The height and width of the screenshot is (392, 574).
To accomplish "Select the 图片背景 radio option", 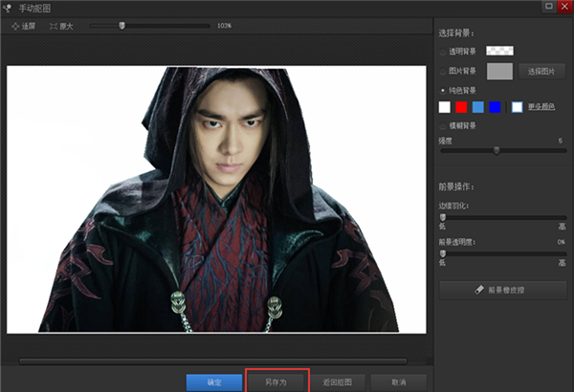I will click(442, 71).
